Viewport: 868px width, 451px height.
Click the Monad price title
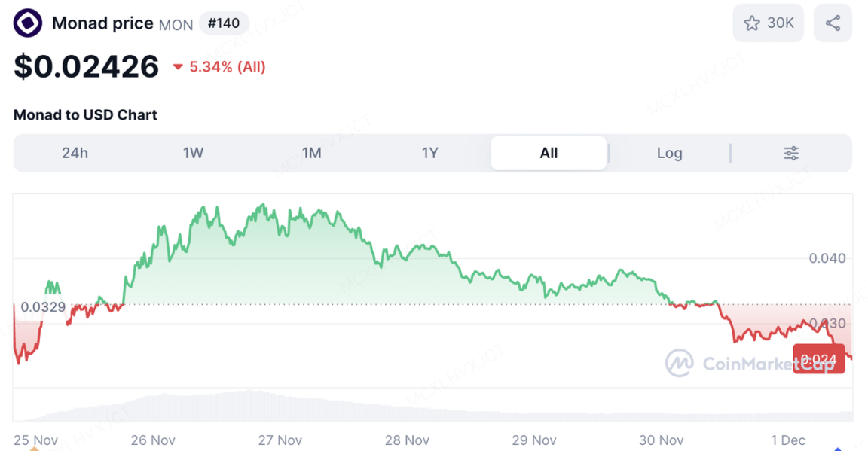(x=102, y=23)
